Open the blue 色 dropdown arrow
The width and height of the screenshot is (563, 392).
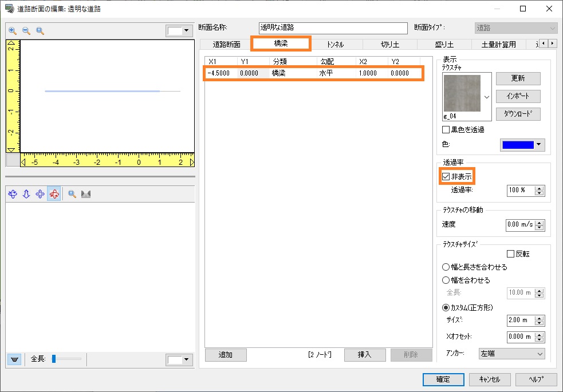click(538, 145)
